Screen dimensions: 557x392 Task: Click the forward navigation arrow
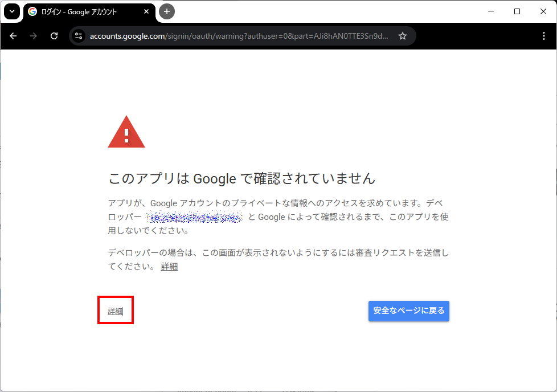(34, 36)
